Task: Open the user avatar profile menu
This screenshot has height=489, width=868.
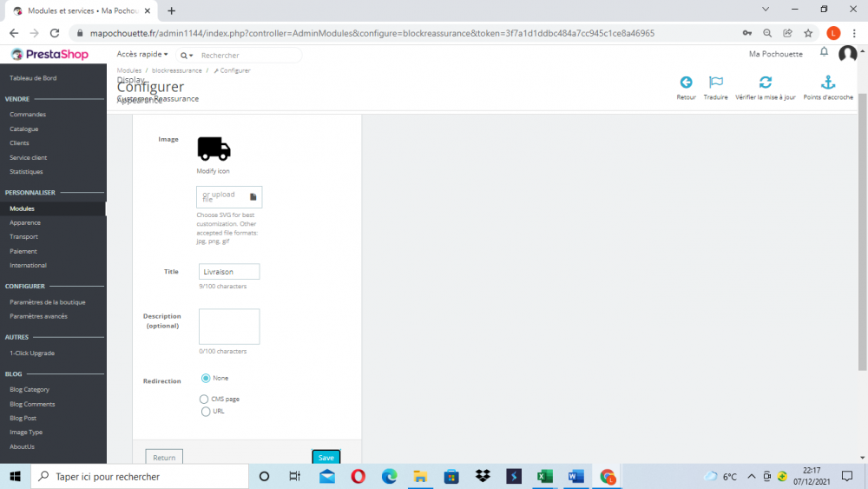Action: 847,54
